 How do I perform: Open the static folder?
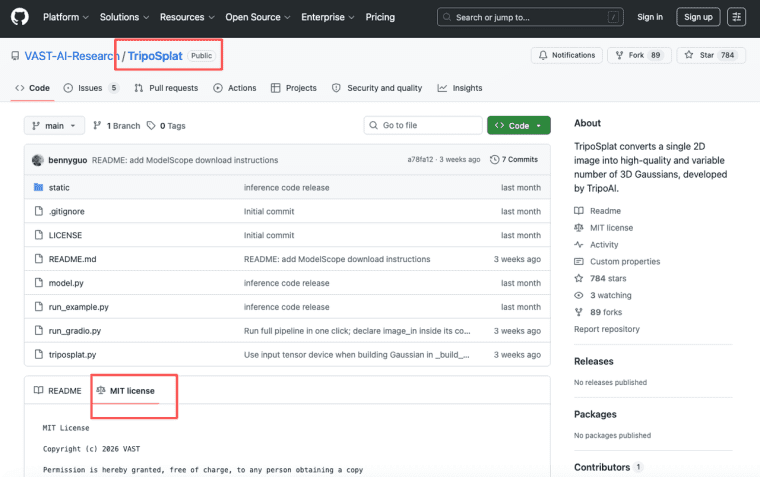click(59, 188)
